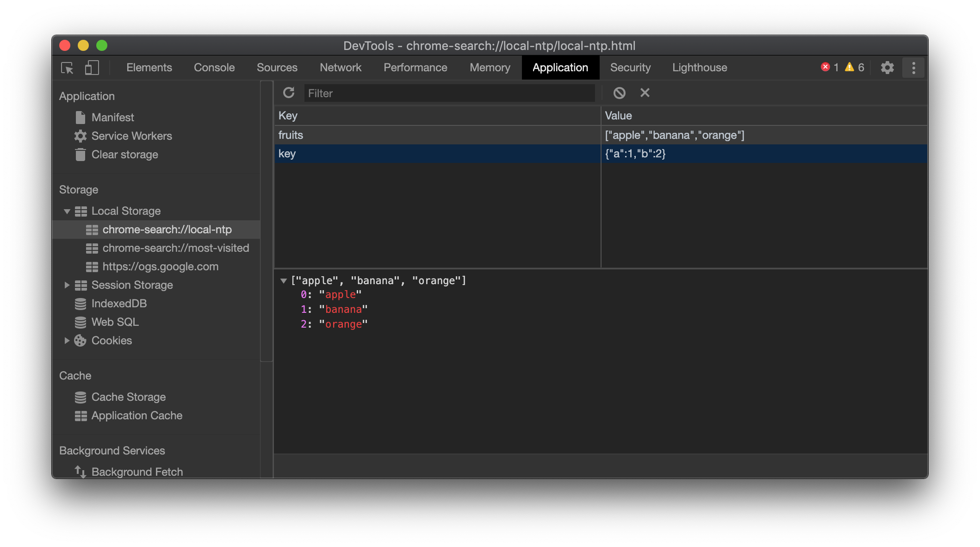Click the clear all storage icon
The image size is (980, 547).
[619, 93]
